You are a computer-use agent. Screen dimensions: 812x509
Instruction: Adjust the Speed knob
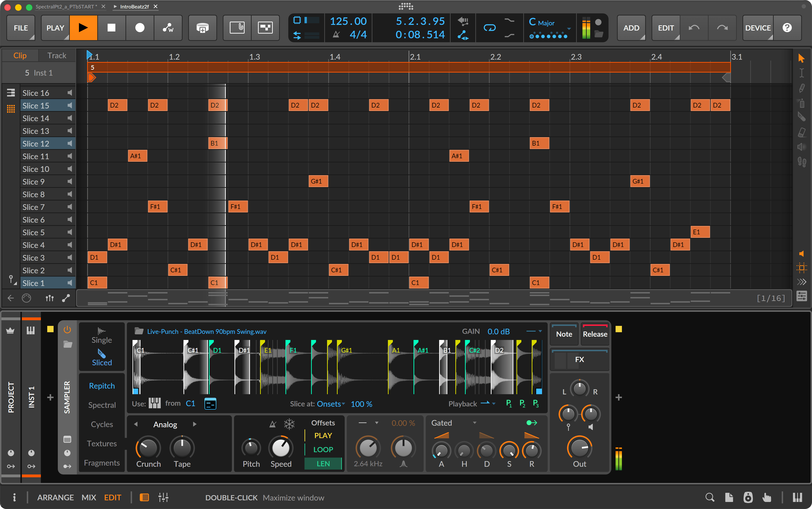pos(281,448)
